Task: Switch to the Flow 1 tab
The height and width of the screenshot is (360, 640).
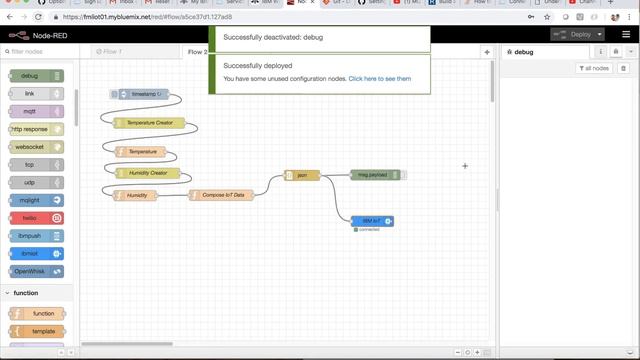Action: tap(135, 51)
